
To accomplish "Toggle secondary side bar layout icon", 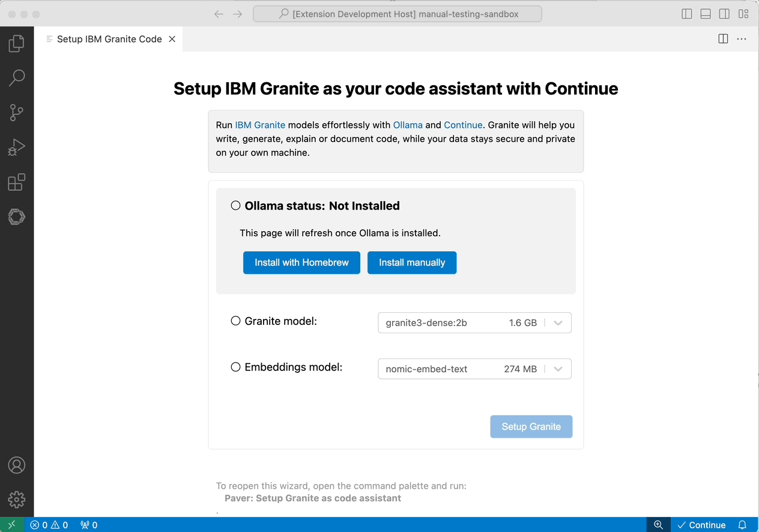I will pyautogui.click(x=724, y=14).
